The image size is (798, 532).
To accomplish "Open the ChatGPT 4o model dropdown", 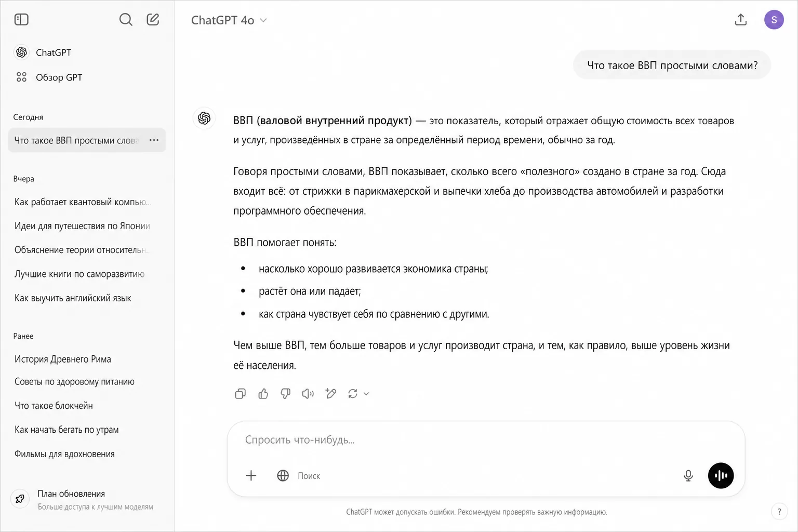I will [229, 20].
